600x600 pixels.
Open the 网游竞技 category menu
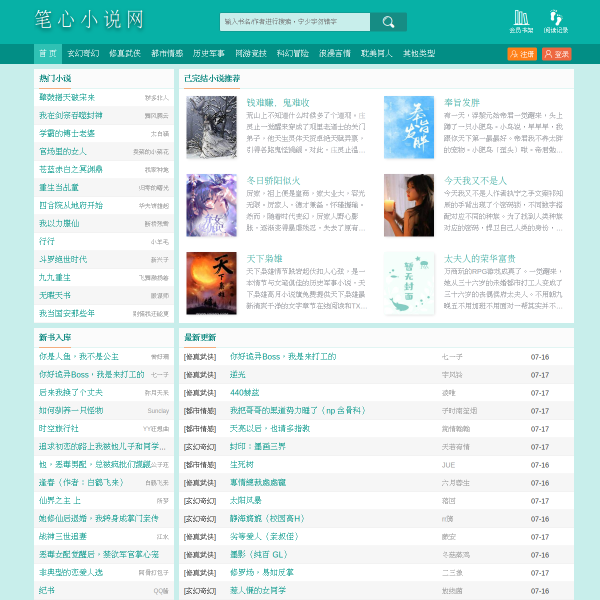[x=251, y=54]
